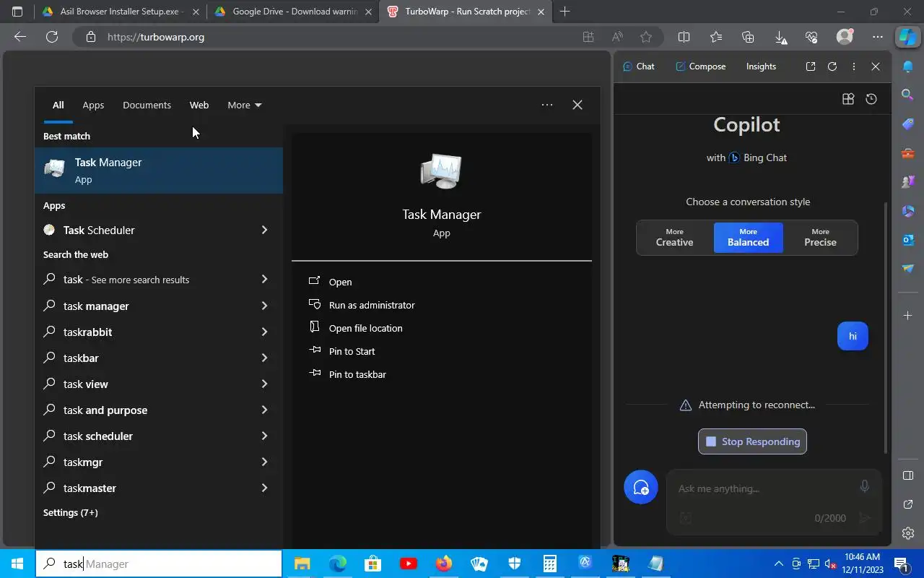Expand 'taskrabbit' suggestion arrow

click(x=264, y=332)
